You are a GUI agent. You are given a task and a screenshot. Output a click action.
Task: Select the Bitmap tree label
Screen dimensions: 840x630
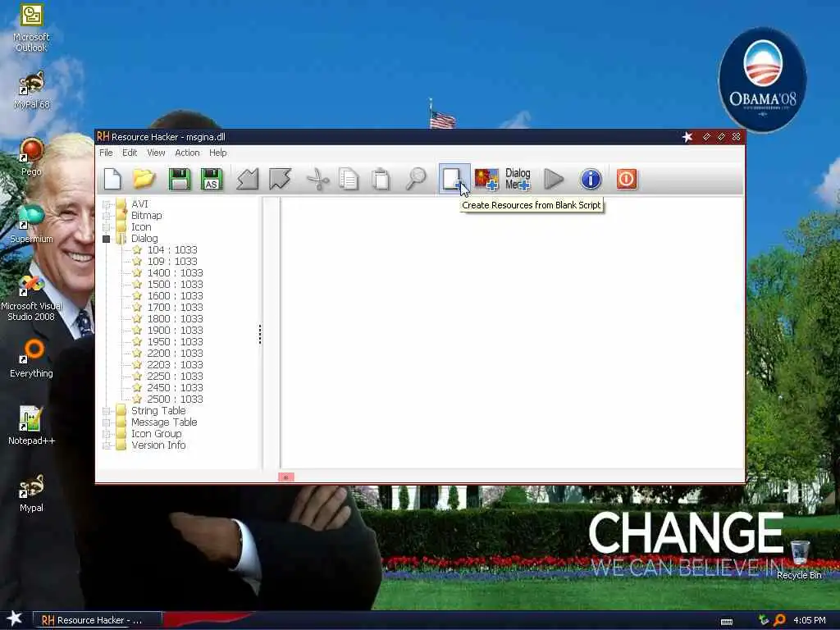146,216
